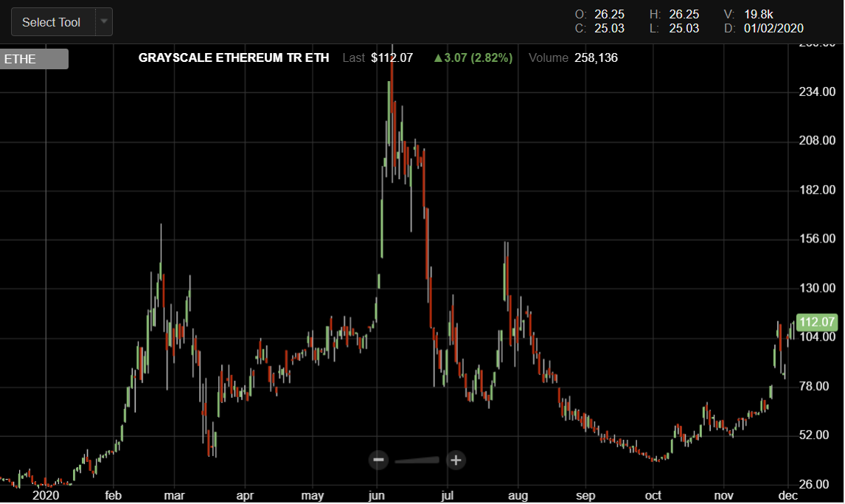Image resolution: width=845 pixels, height=504 pixels.
Task: Click the sep label on time axis
Action: click(x=585, y=495)
